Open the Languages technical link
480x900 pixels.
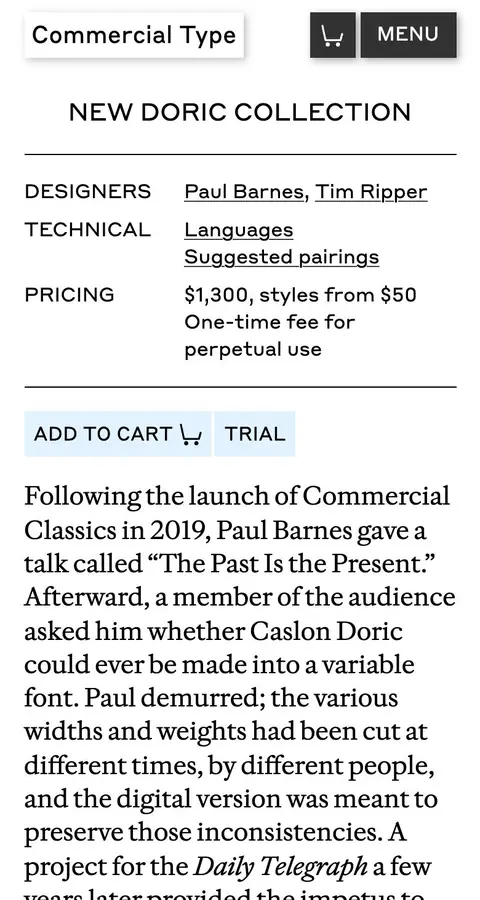(x=239, y=230)
